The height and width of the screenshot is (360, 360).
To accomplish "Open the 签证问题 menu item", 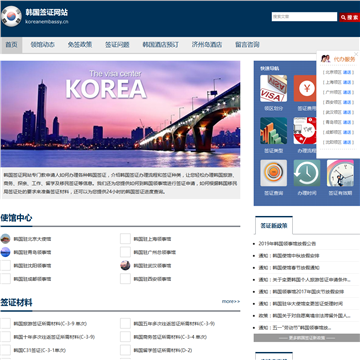I will [x=117, y=45].
